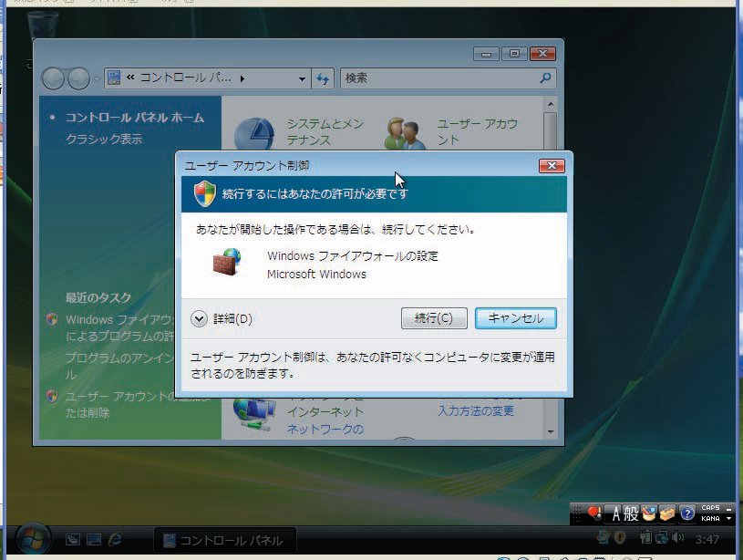Click the Control Panel vertical scrollbar thumb
This screenshot has width=743, height=560.
click(550, 130)
